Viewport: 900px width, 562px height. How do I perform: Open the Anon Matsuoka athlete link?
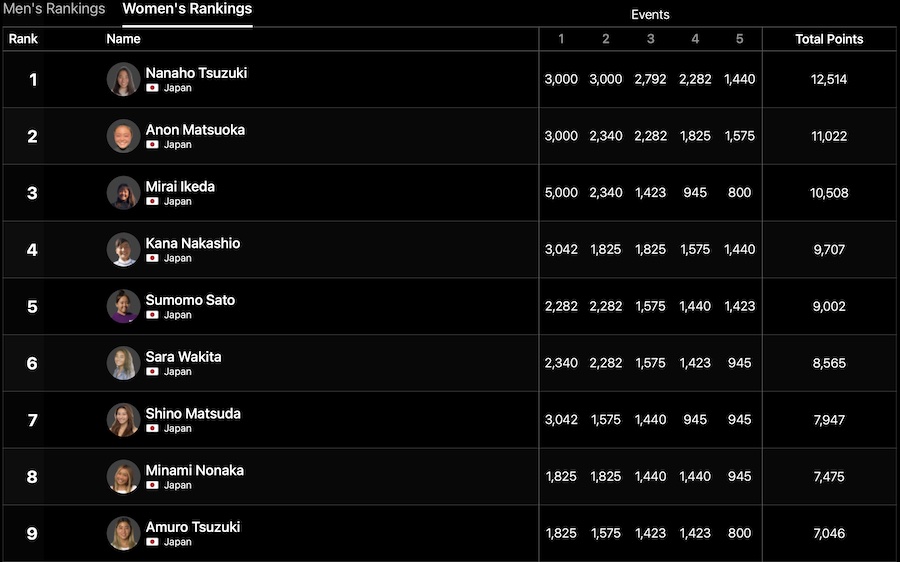195,130
